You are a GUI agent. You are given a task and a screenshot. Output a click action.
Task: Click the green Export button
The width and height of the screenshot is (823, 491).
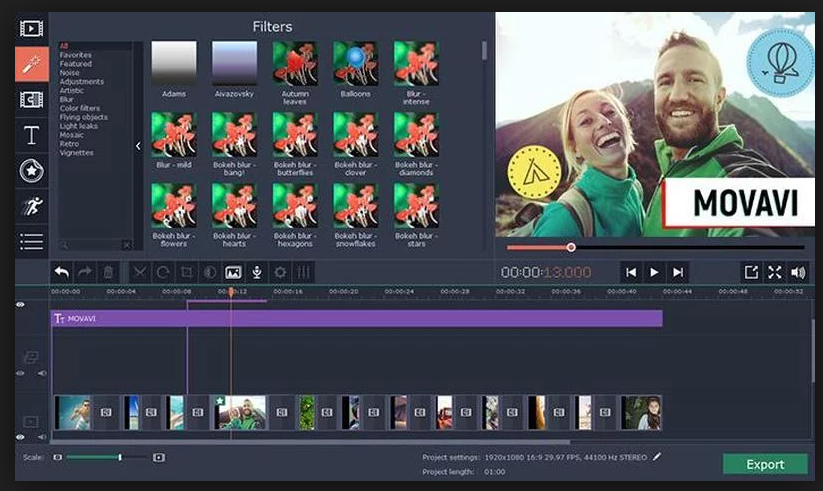(765, 464)
